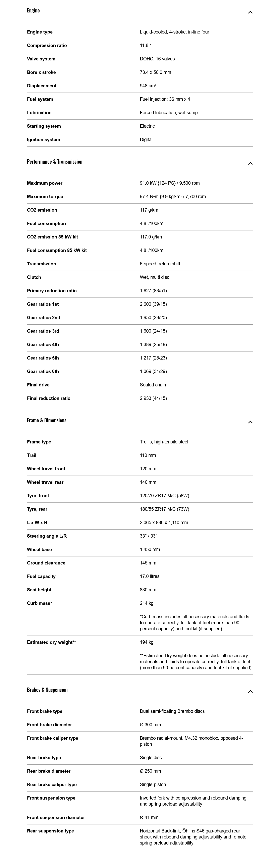Viewport: 275px width, 868px height.
Task: Select the Frame & Dimensions heading
Action: (47, 421)
